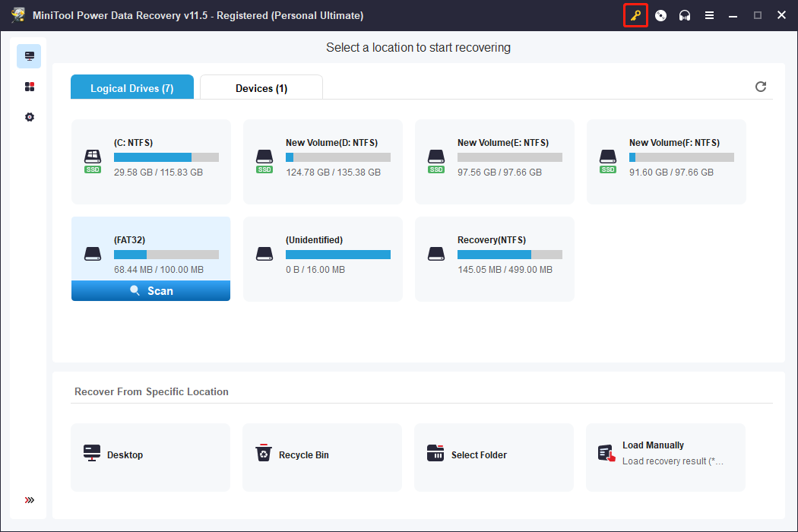Pick the Unidentified 16 MB partition
Image resolution: width=798 pixels, height=532 pixels.
tap(322, 258)
